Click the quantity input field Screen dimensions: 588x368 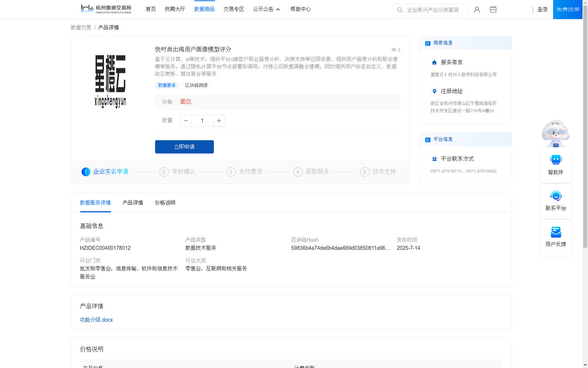(202, 121)
